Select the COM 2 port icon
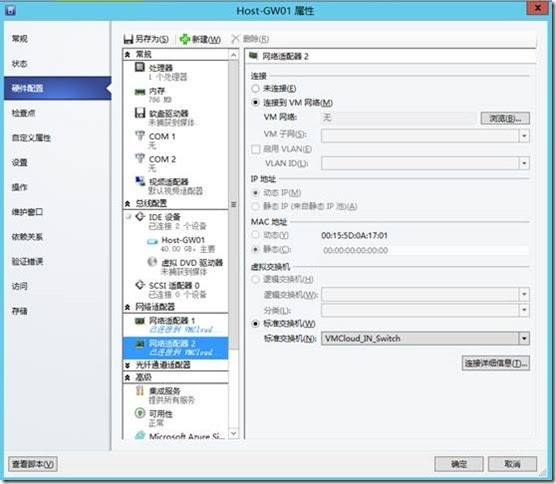 click(x=140, y=158)
